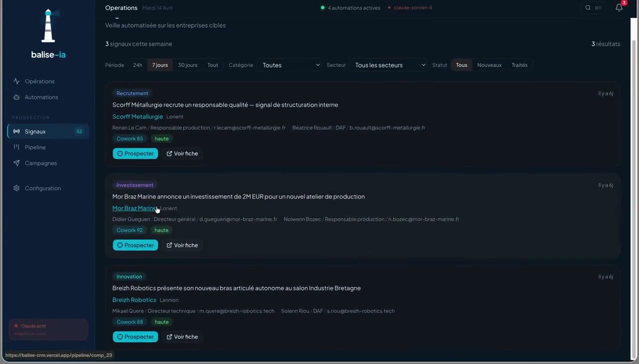Click the Signaux signal-waves icon
The image size is (639, 364).
(16, 131)
